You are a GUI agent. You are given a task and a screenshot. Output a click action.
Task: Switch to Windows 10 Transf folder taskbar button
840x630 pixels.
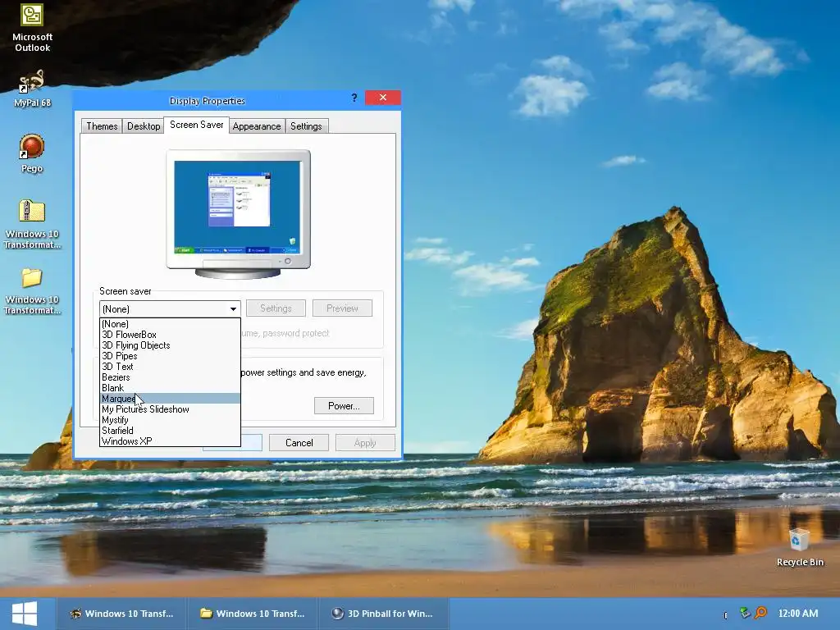click(253, 614)
